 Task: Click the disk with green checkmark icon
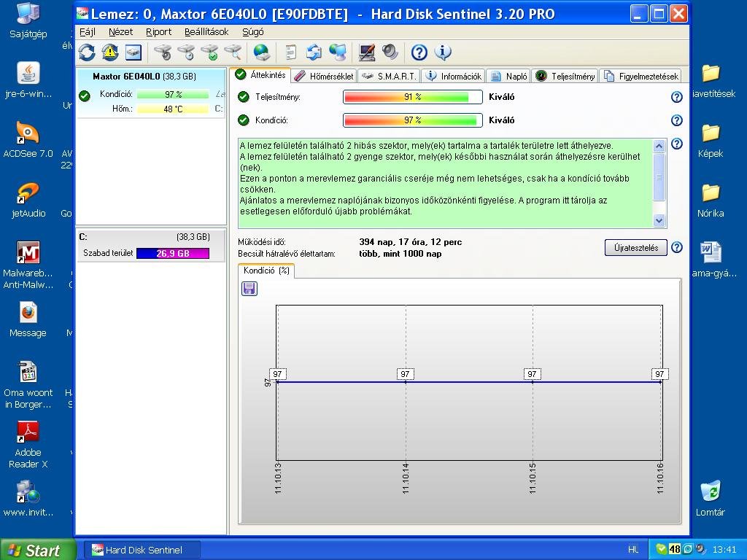(209, 52)
